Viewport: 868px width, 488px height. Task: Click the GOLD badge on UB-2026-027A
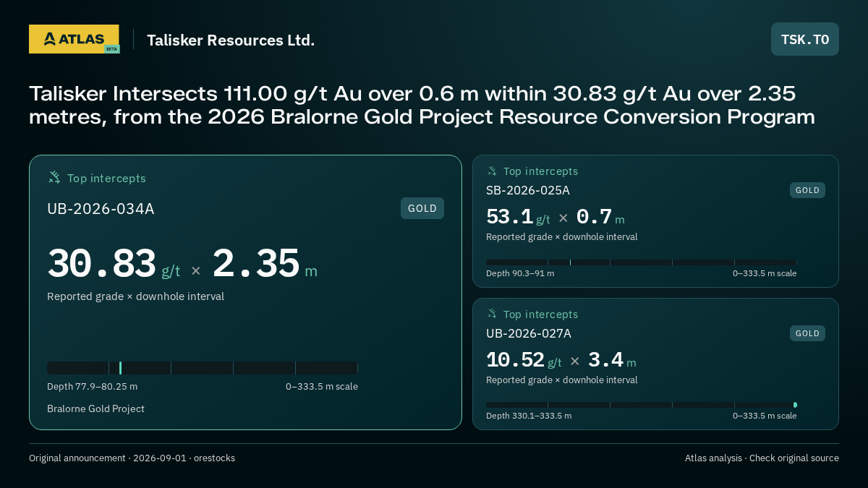pos(807,333)
